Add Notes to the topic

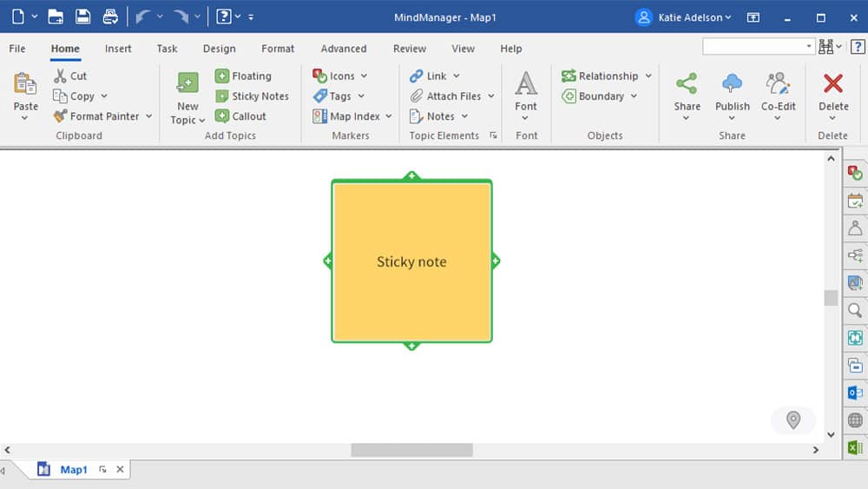click(x=432, y=116)
